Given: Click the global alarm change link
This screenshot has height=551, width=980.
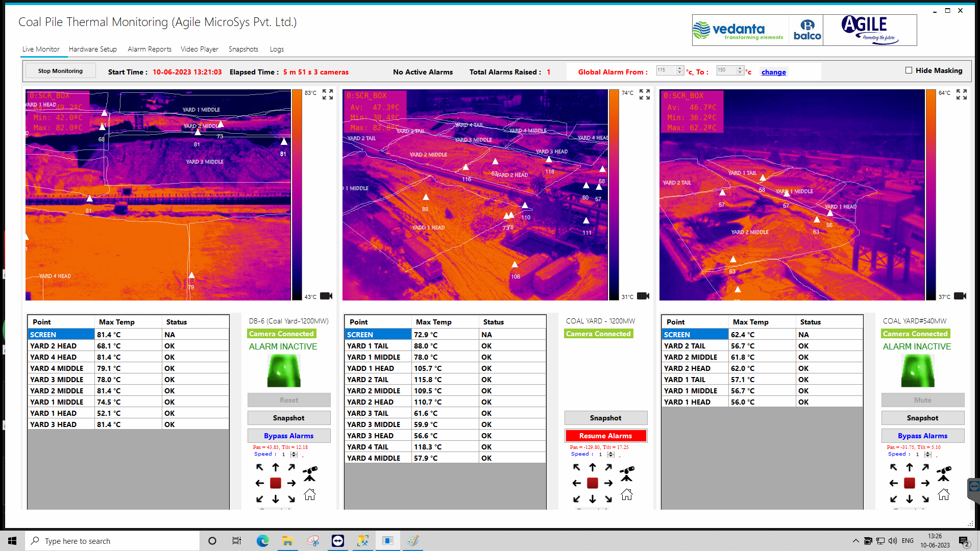Looking at the screenshot, I should tap(773, 72).
